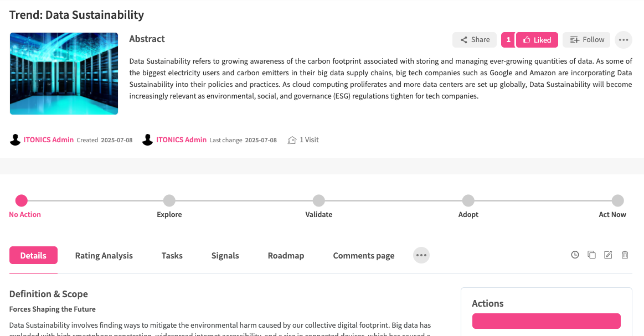Move the stage to Adopt
The image size is (644, 336).
tap(468, 200)
